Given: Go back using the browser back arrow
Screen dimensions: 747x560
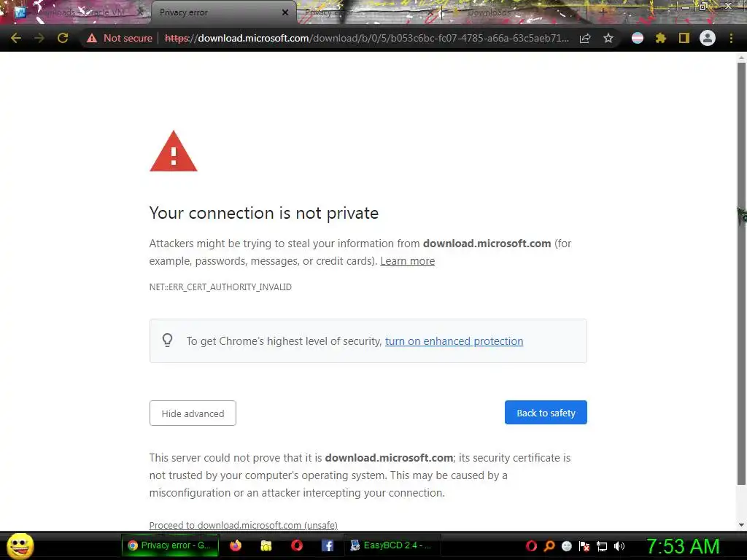Looking at the screenshot, I should (16, 38).
